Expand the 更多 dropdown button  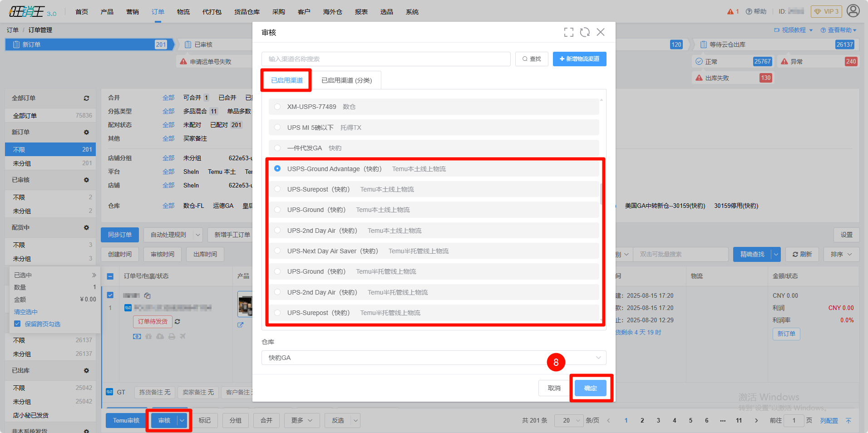302,421
